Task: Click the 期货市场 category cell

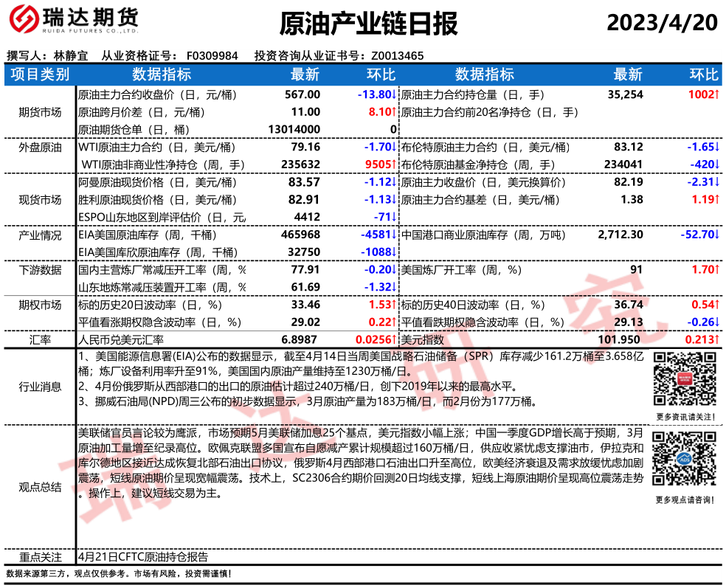Action: click(40, 112)
